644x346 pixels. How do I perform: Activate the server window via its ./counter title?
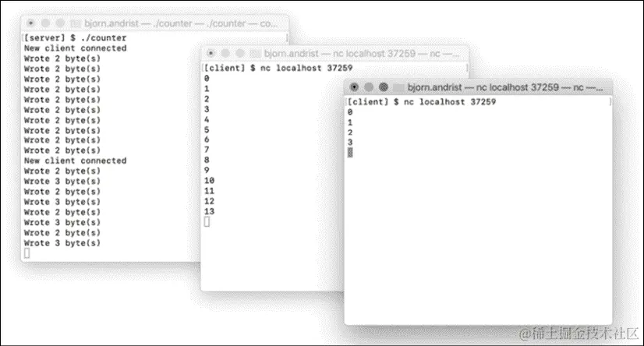(x=181, y=23)
